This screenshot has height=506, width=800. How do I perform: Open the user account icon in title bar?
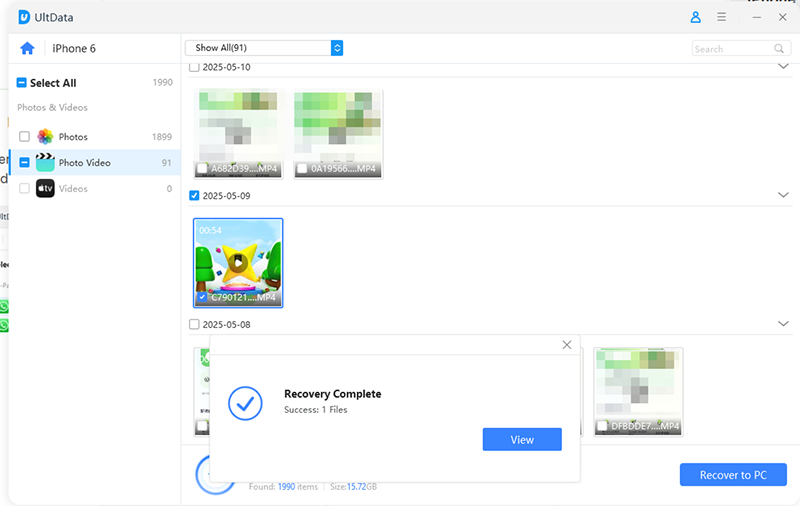[696, 17]
